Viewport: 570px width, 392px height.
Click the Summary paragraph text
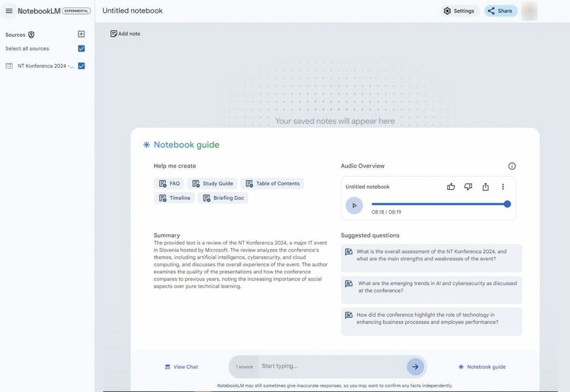(241, 264)
